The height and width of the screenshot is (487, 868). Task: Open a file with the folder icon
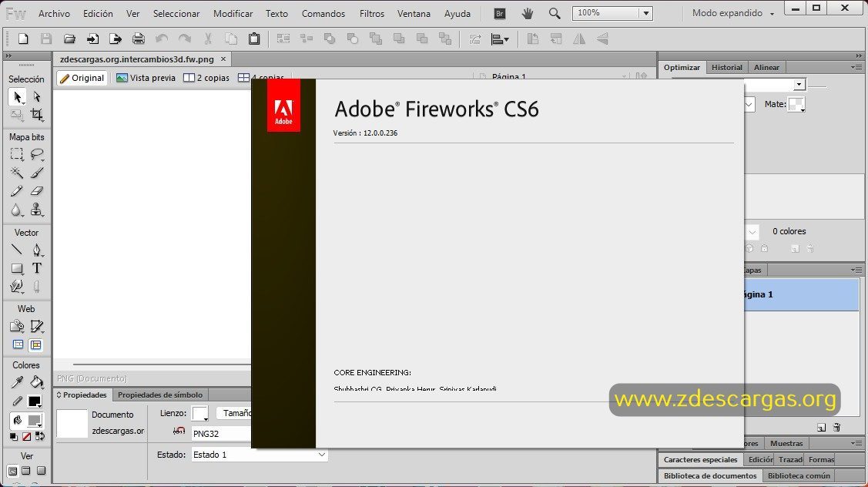[69, 39]
